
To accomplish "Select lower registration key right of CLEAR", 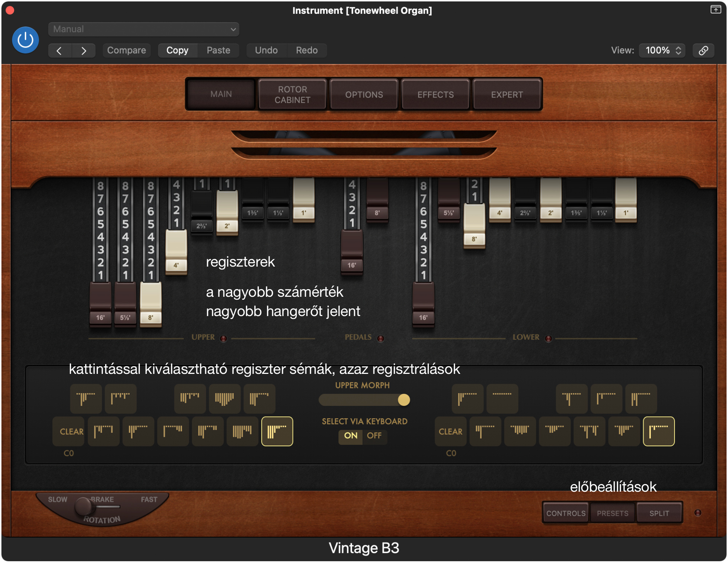I will tap(485, 431).
